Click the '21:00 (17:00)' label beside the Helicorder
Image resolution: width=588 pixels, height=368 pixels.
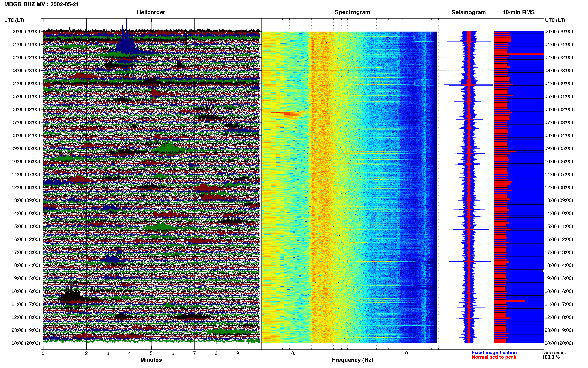coord(26,304)
